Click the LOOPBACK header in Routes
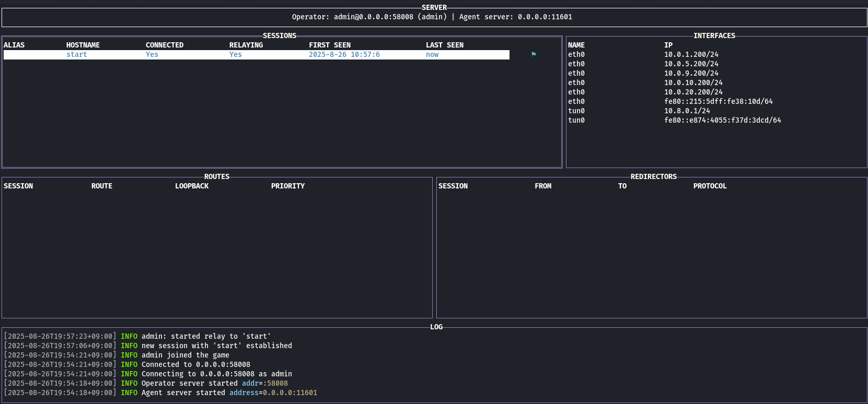This screenshot has height=404, width=868. point(192,186)
